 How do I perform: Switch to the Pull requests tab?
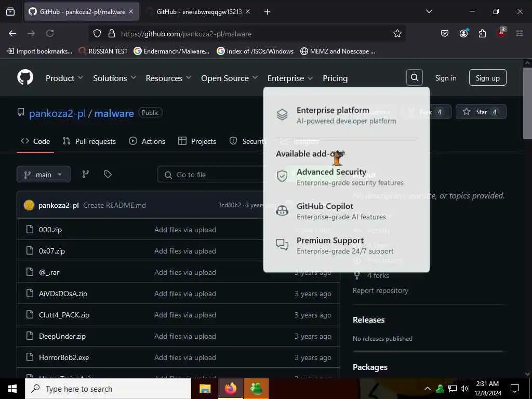89,141
